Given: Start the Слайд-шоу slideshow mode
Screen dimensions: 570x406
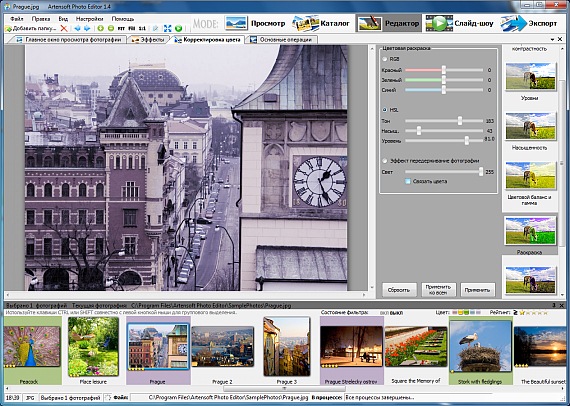Looking at the screenshot, I should [x=459, y=23].
